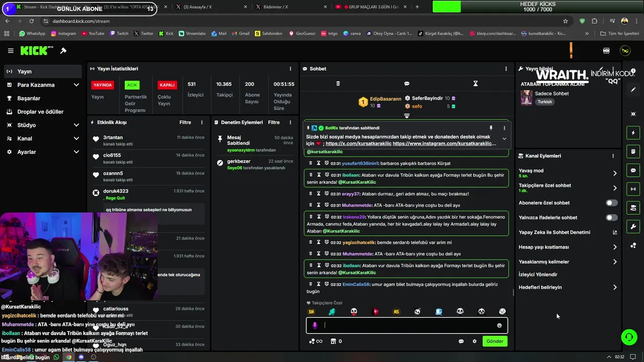Open x.com/kursatkarakilic link in pinned message
This screenshot has width=644, height=362.
coord(358,144)
